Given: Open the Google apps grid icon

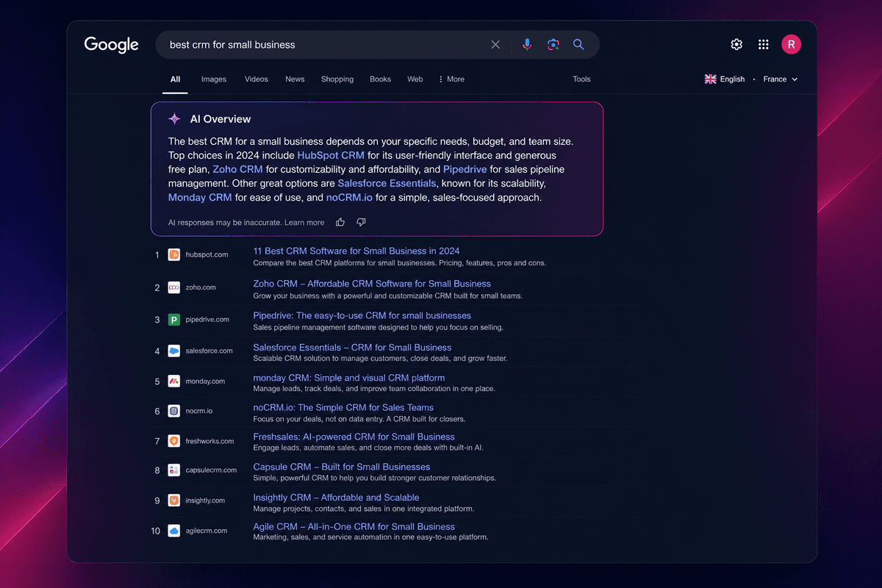Looking at the screenshot, I should pyautogui.click(x=764, y=45).
